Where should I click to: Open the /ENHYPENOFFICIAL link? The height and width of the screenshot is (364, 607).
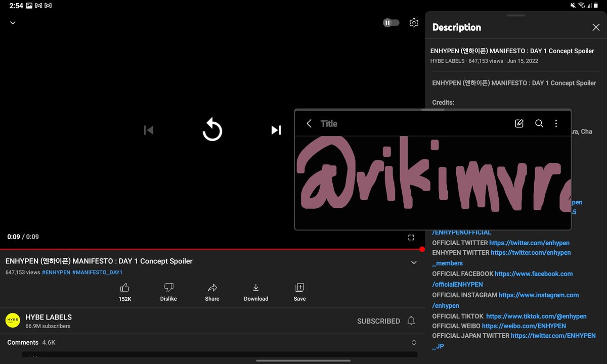(x=461, y=232)
